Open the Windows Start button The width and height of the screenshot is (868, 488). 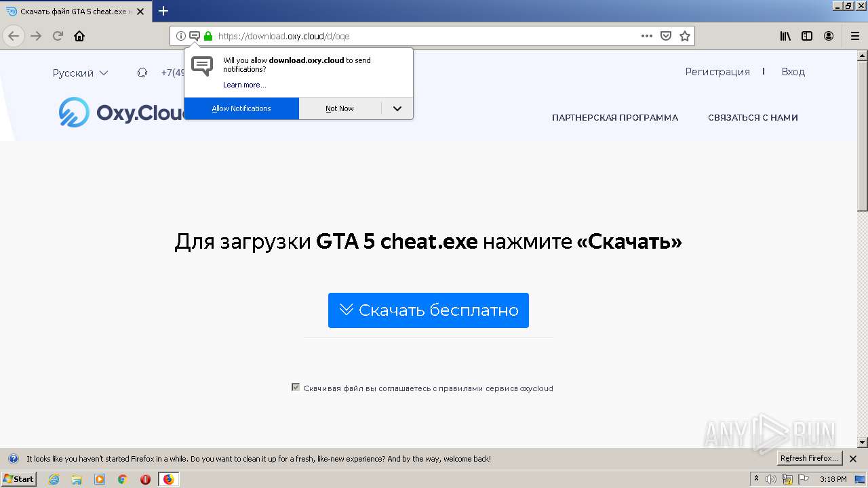tap(19, 479)
